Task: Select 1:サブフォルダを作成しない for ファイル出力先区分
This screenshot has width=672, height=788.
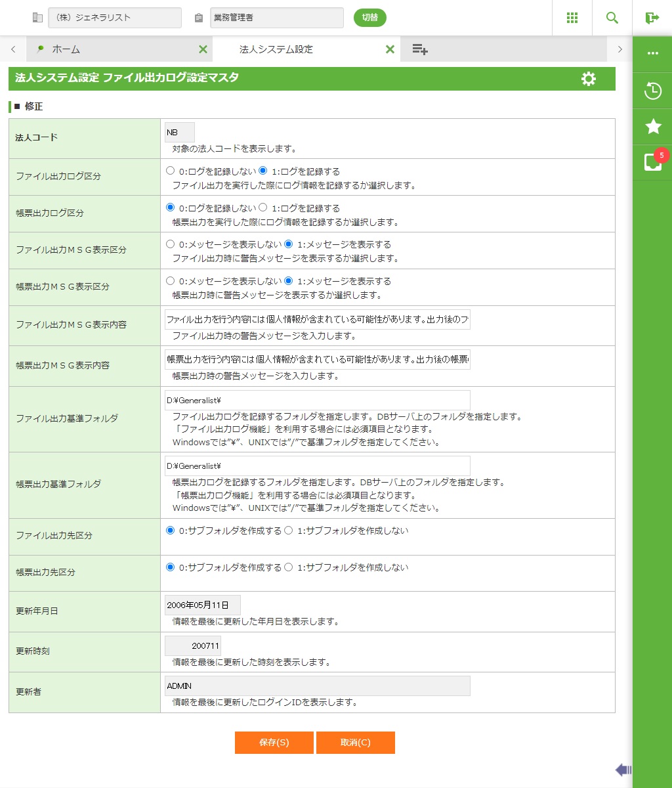Action: click(289, 530)
